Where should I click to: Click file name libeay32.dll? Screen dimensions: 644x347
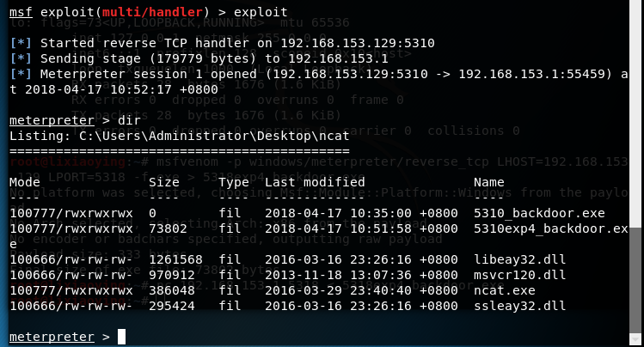click(x=519, y=259)
